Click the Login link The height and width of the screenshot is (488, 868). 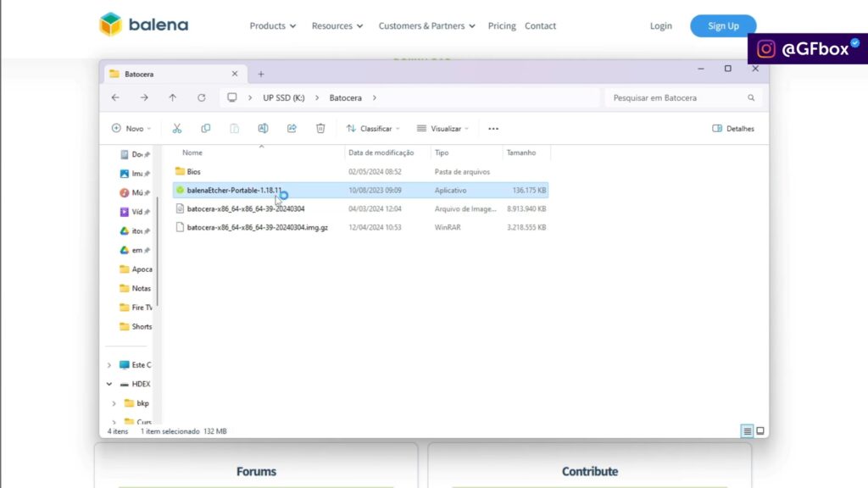[661, 26]
